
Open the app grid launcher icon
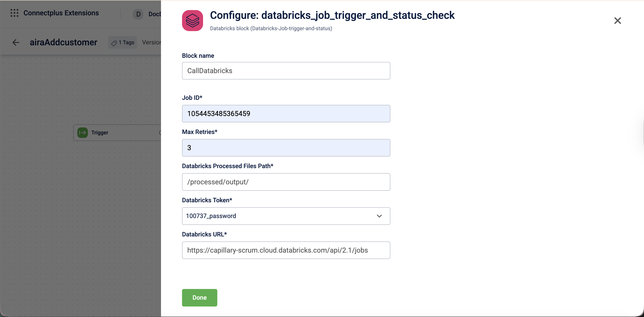tap(14, 13)
